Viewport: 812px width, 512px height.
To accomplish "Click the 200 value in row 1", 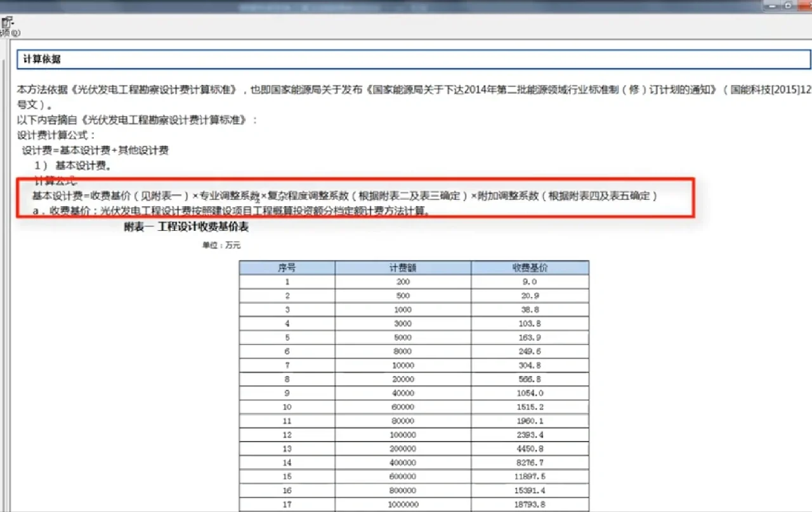I will coord(402,282).
